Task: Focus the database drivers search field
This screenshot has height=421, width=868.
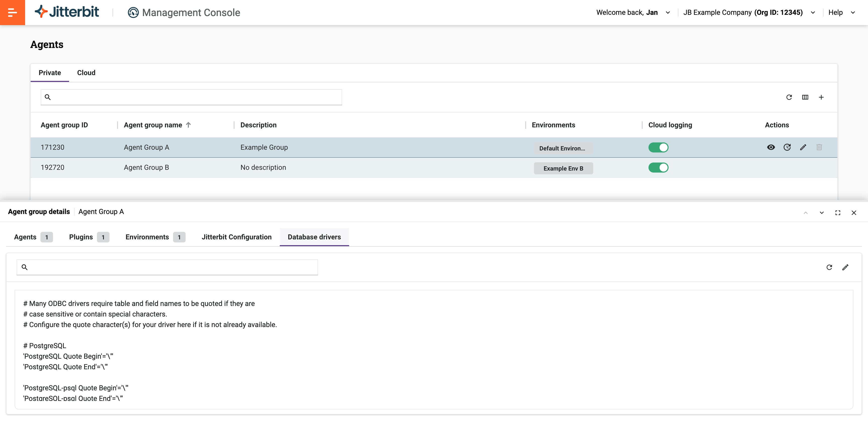Action: click(x=167, y=267)
